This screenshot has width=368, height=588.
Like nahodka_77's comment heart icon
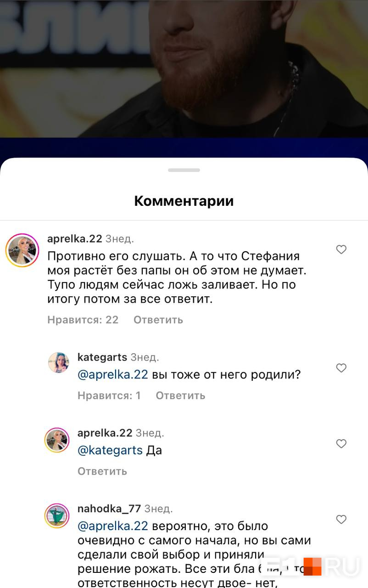pyautogui.click(x=341, y=520)
